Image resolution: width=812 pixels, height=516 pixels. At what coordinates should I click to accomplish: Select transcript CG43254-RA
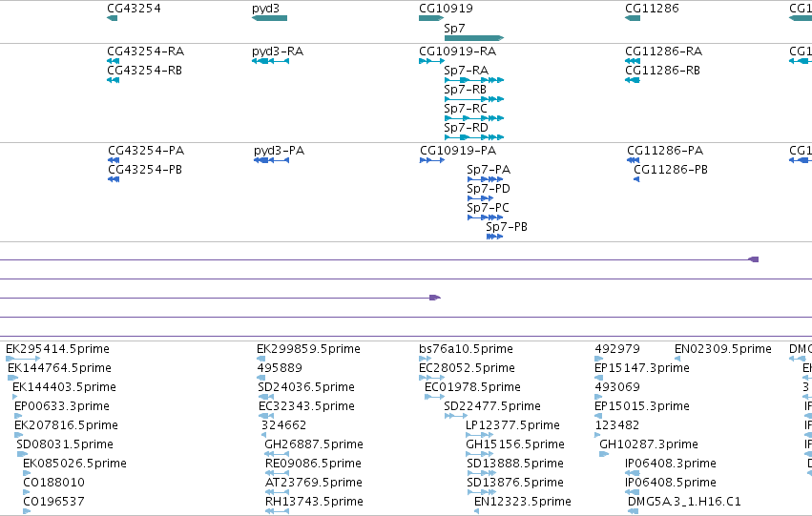pyautogui.click(x=113, y=61)
